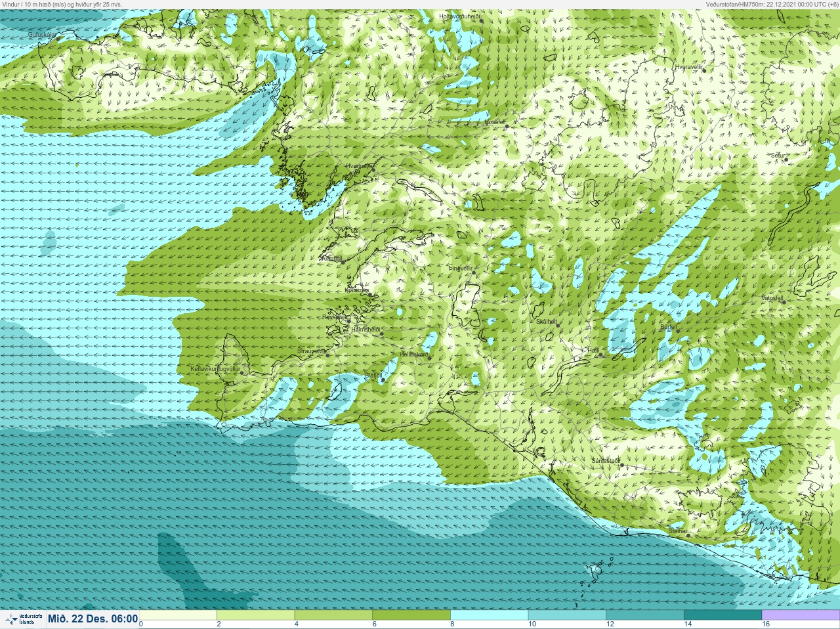The image size is (840, 629).
Task: Click the legend tick value '12'
Action: pyautogui.click(x=610, y=624)
